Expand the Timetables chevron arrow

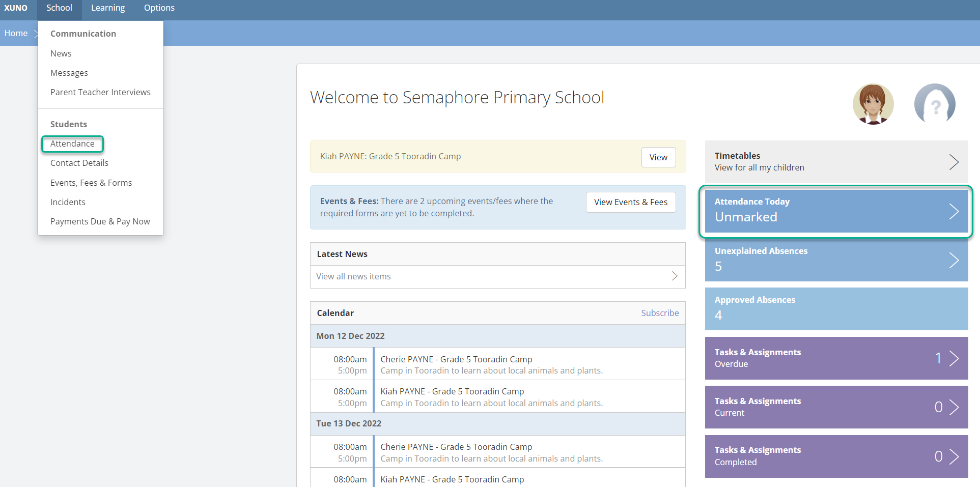954,162
